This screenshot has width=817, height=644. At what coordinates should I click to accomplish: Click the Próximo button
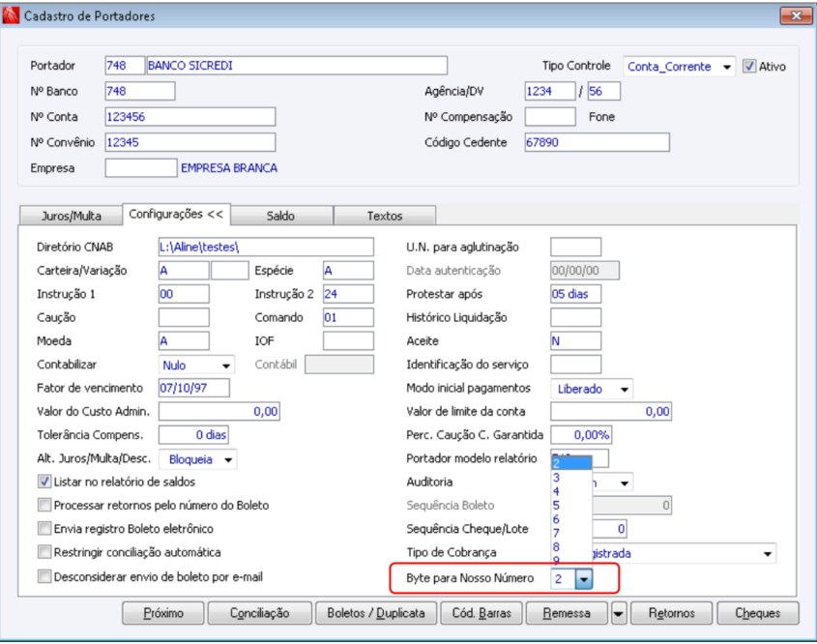click(x=163, y=613)
